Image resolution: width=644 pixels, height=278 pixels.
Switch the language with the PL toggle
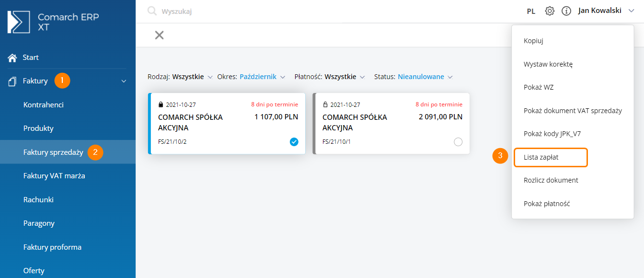(x=531, y=11)
